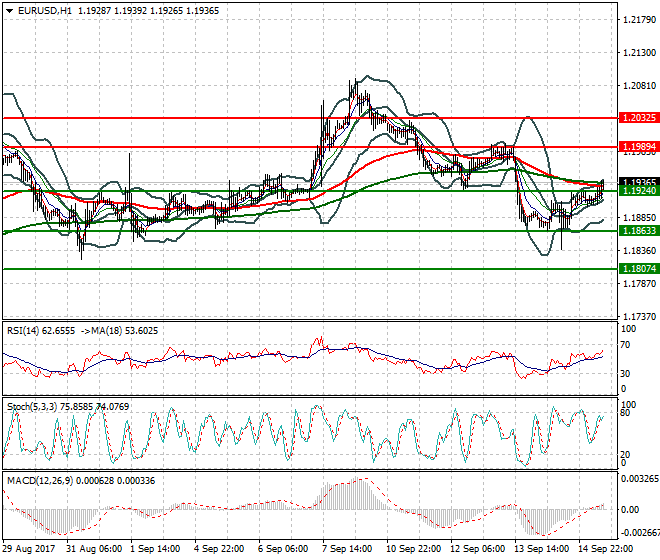The image size is (660, 560).
Task: Click the 1.20810 price scale value
Action: (639, 86)
